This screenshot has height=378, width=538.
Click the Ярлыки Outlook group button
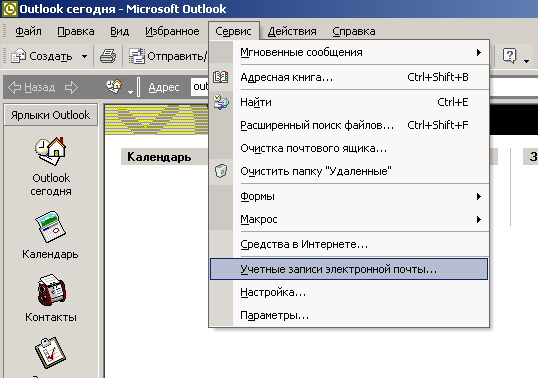[50, 115]
